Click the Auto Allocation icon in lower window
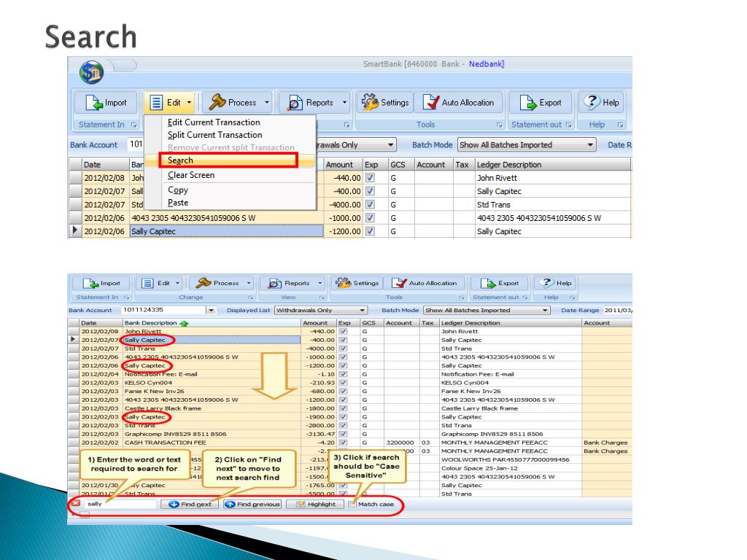This screenshot has height=560, width=747. point(399,284)
